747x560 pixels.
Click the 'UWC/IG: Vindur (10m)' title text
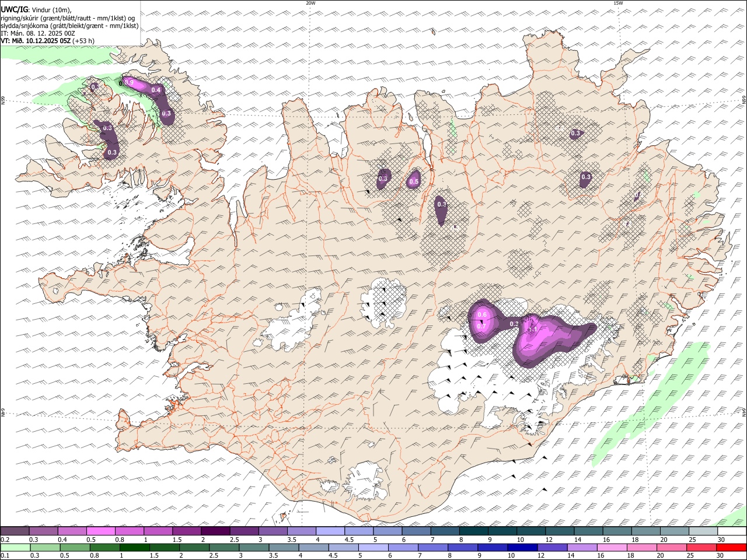36,9
